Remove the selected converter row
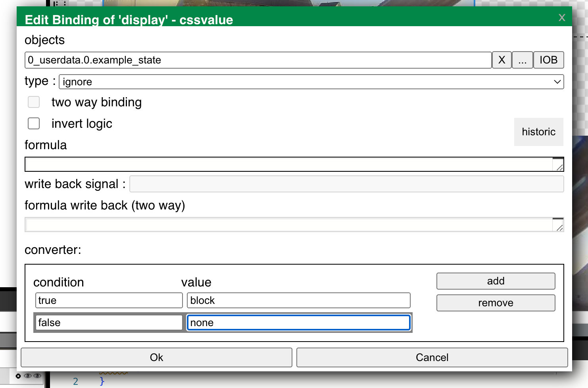Image resolution: width=588 pixels, height=388 pixels. pos(496,303)
